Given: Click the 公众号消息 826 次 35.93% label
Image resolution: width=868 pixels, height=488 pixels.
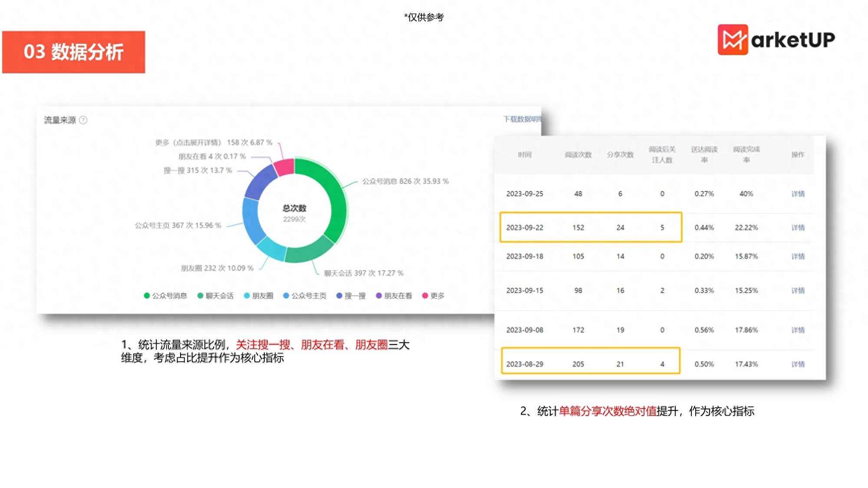Looking at the screenshot, I should pos(406,181).
